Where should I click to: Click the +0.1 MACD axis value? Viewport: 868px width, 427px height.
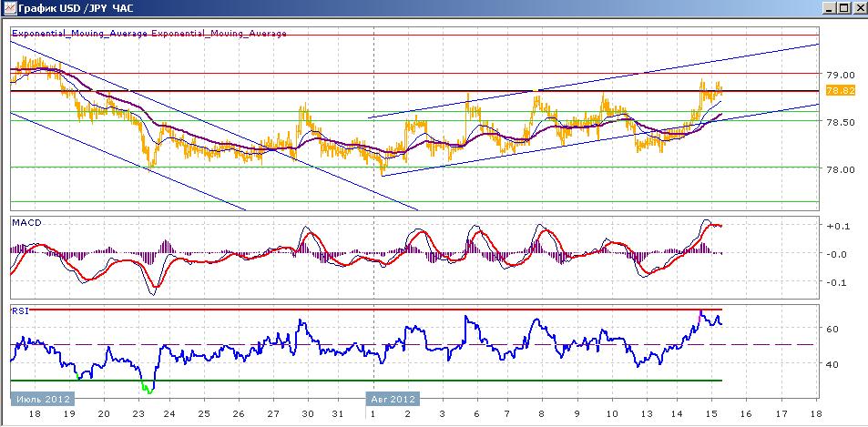(x=836, y=226)
